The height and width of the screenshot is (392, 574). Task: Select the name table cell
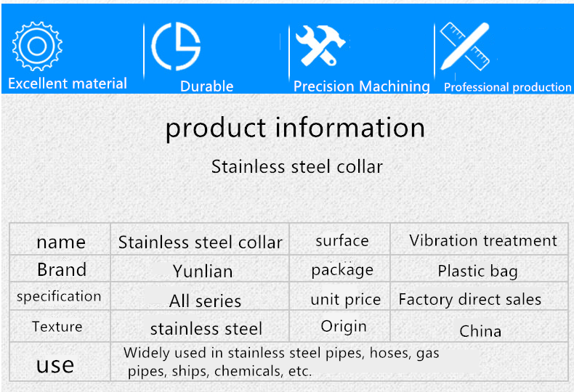pyautogui.click(x=60, y=239)
